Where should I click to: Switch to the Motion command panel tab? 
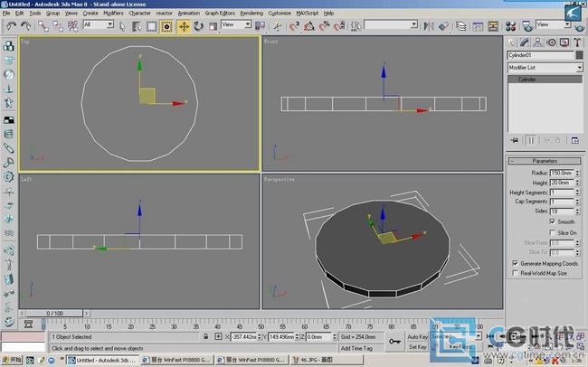(x=551, y=42)
